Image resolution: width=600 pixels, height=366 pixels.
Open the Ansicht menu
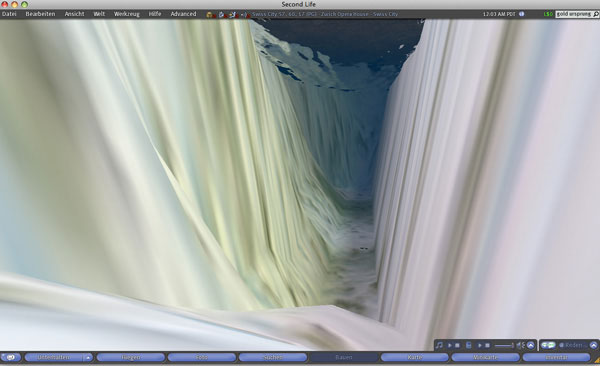click(x=74, y=14)
